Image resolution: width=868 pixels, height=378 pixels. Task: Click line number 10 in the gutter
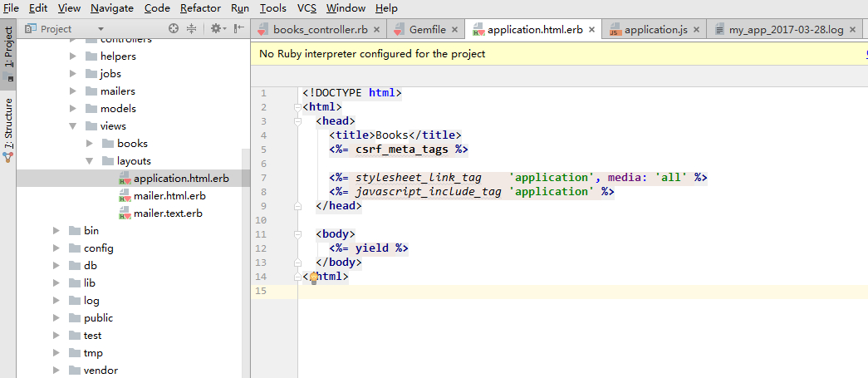[x=262, y=220]
